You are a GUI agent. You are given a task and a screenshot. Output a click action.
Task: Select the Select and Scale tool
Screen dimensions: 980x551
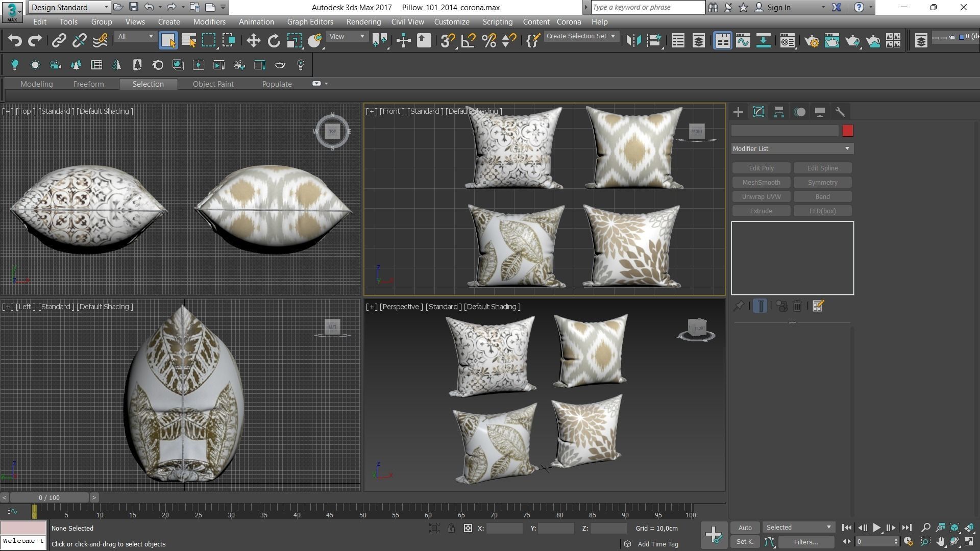pos(295,40)
